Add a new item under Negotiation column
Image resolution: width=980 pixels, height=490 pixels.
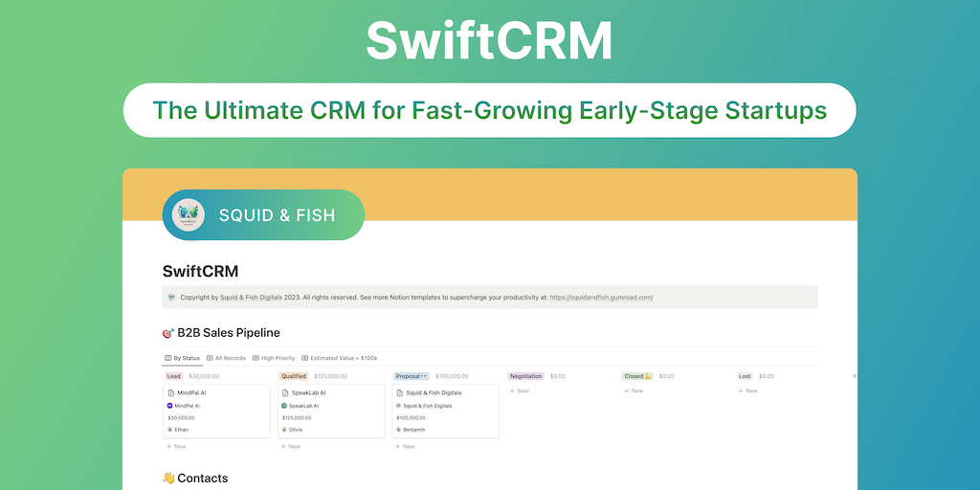pyautogui.click(x=520, y=390)
